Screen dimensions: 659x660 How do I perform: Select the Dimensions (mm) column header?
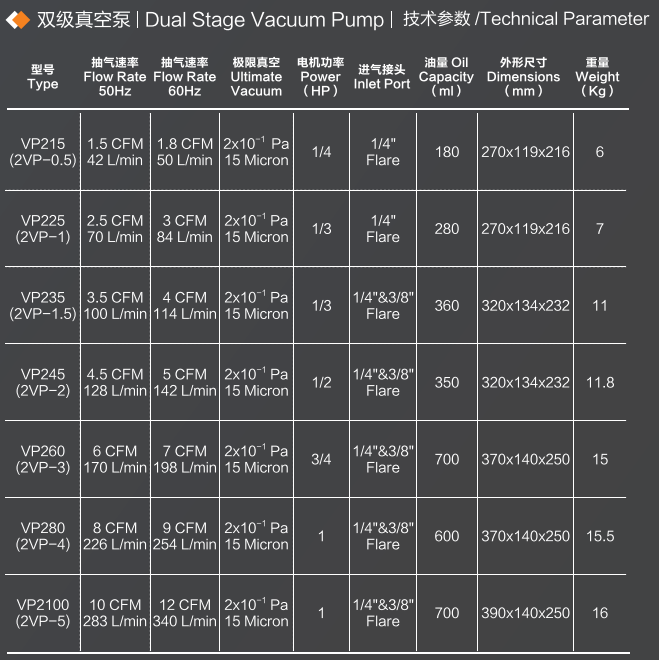click(523, 77)
